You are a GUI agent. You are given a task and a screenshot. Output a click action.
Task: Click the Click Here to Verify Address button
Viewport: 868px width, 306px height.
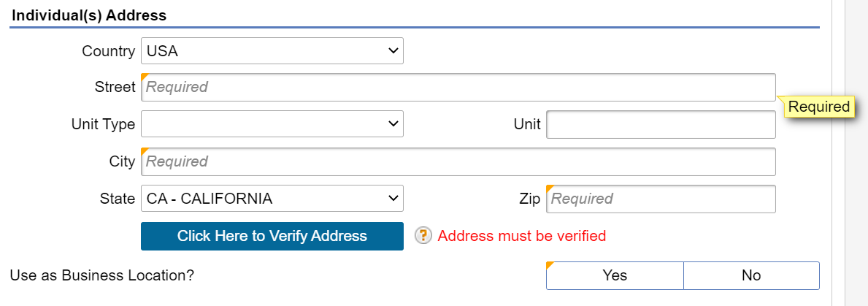272,237
